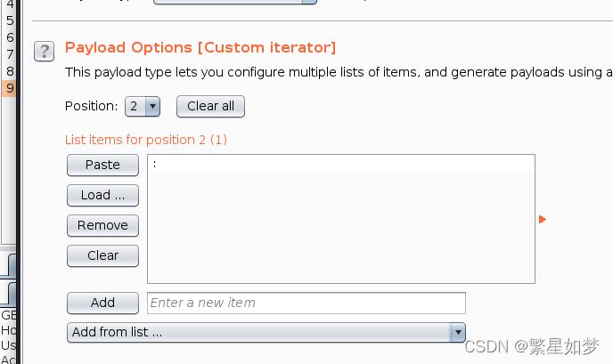Viewport: 613px width, 364px height.
Task: Click the Paste button
Action: (x=102, y=165)
